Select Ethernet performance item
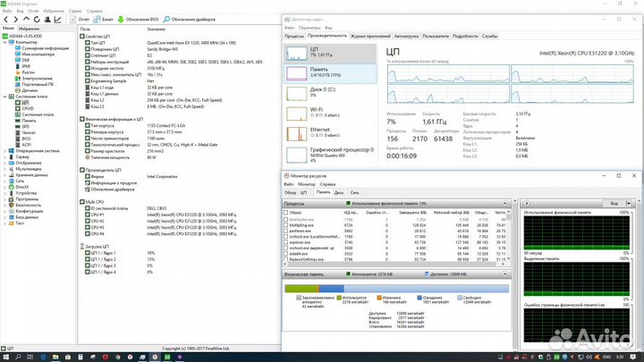644x362 pixels. pos(331,134)
